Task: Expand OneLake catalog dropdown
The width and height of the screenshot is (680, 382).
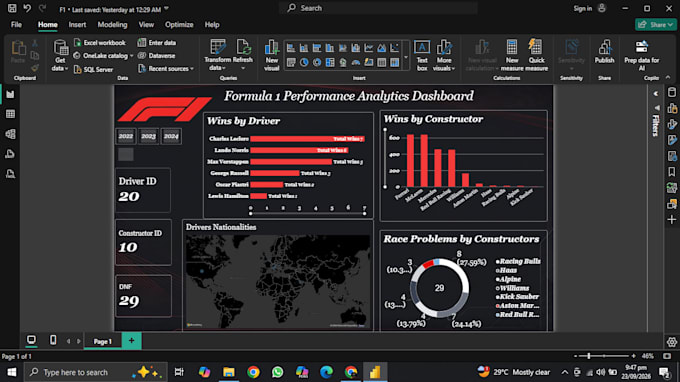Action: pos(131,56)
